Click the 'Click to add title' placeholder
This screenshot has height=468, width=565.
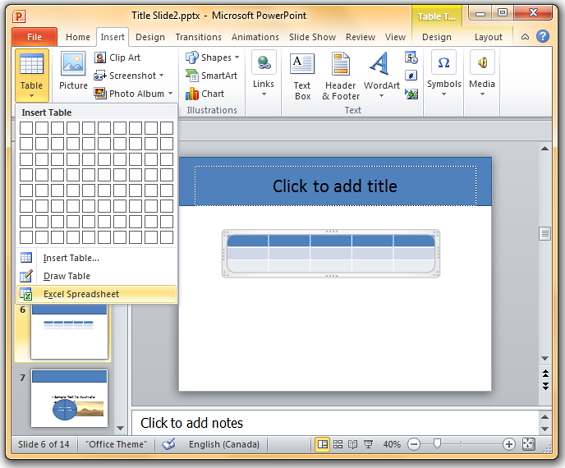[335, 186]
